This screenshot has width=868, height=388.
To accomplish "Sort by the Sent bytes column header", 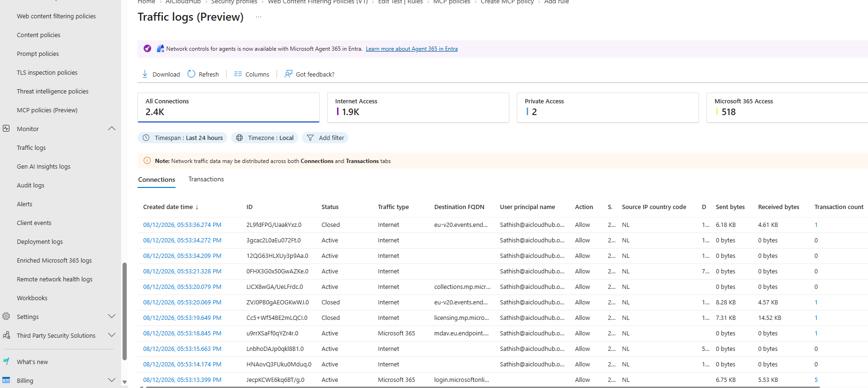I will tap(730, 207).
